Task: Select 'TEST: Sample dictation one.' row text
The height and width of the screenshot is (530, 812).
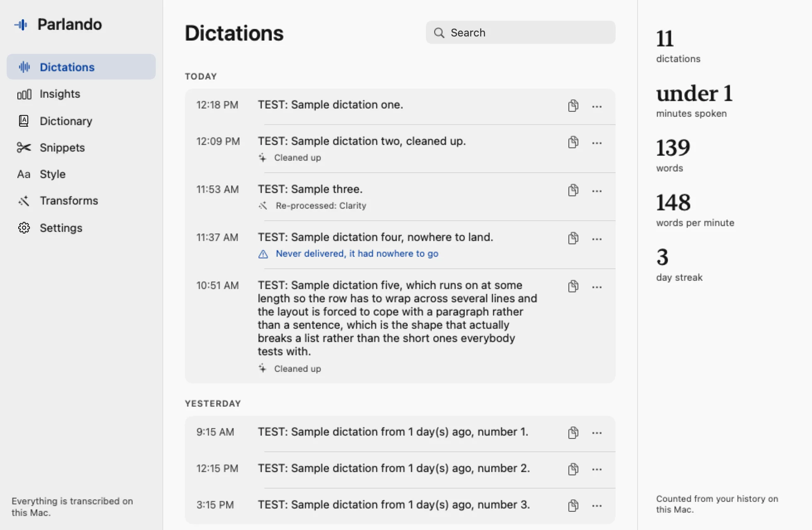Action: (330, 105)
